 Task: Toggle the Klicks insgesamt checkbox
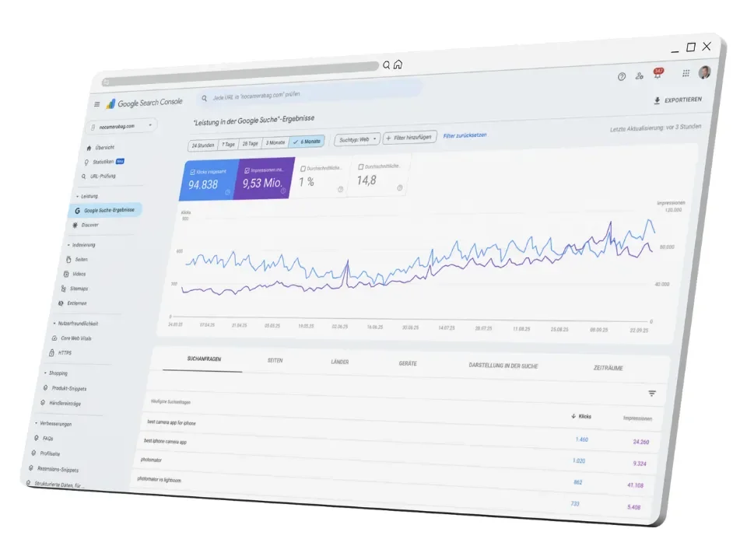[x=192, y=173]
